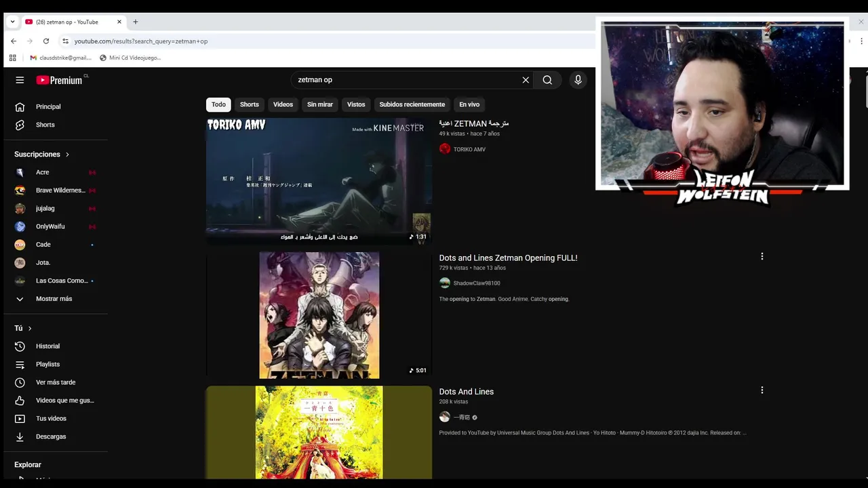
Task: Open more options for Dots And Lines
Action: 762,390
